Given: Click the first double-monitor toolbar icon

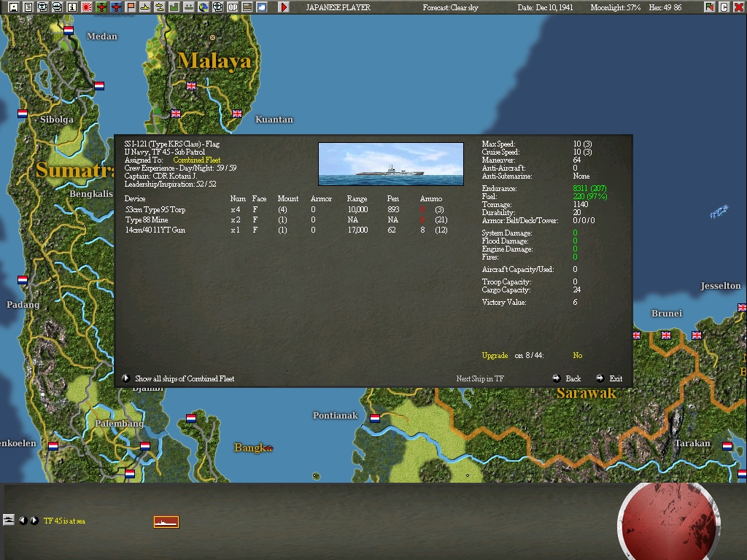Looking at the screenshot, I should [x=43, y=7].
